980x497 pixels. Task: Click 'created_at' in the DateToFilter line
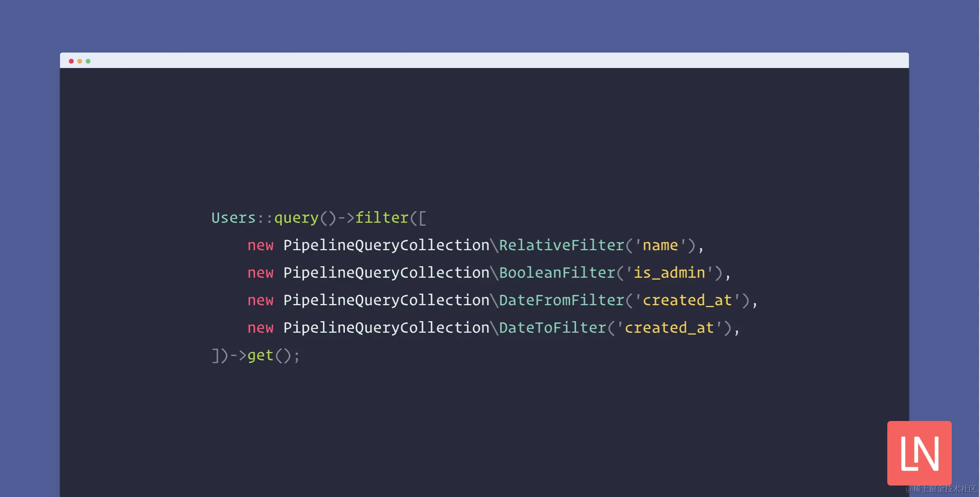669,328
